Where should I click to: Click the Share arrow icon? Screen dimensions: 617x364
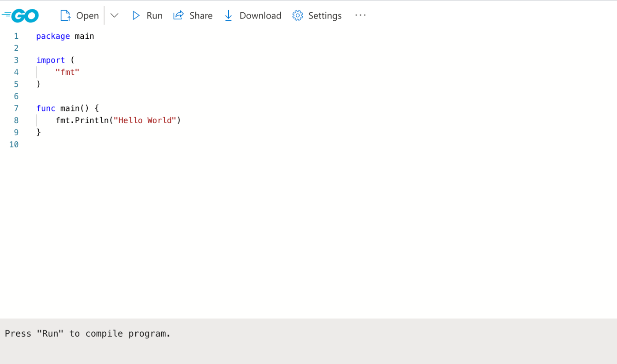coord(178,15)
